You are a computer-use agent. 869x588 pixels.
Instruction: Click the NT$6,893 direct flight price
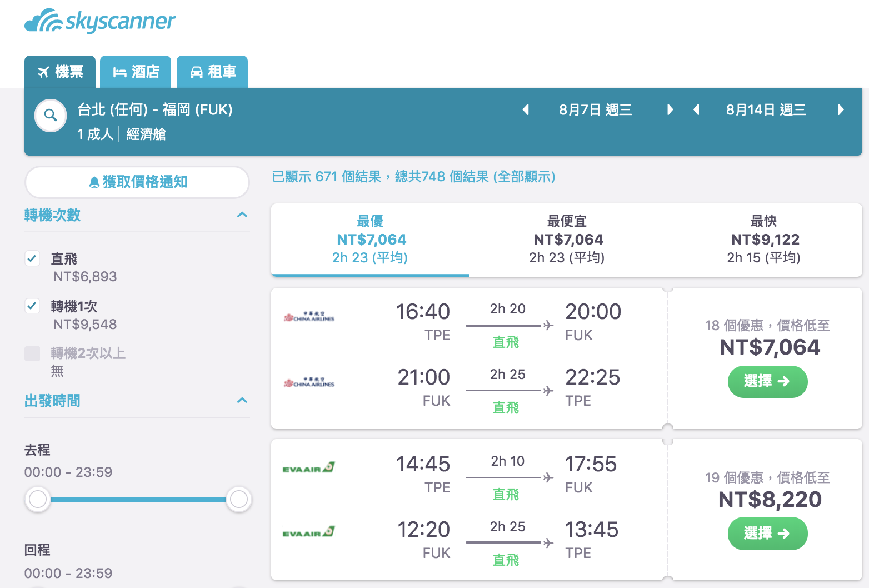(85, 277)
